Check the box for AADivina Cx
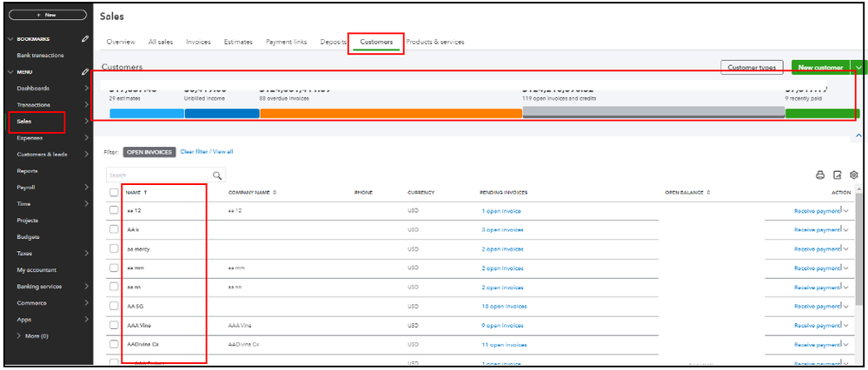The image size is (868, 370). pos(114,344)
